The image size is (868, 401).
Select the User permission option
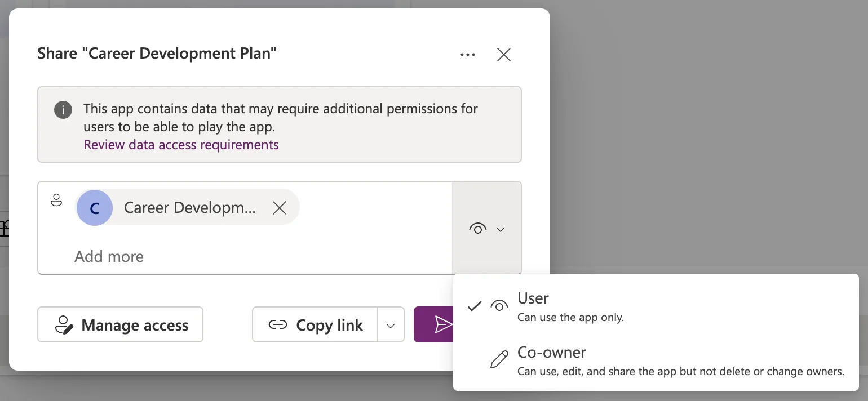click(656, 306)
